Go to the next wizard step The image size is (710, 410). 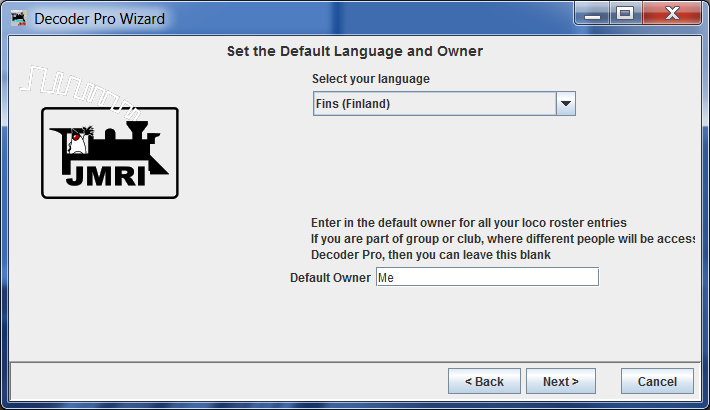[x=561, y=381]
